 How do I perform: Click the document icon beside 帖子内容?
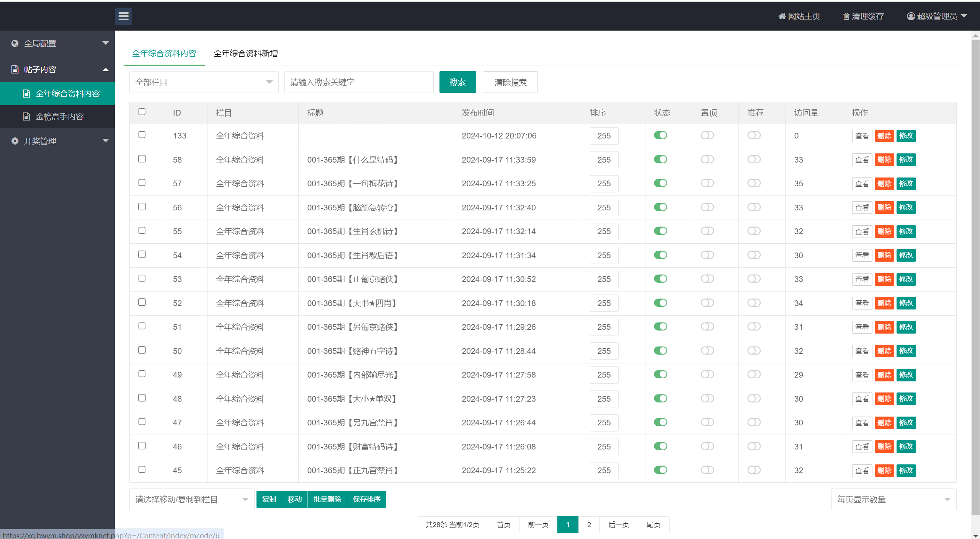pos(15,70)
